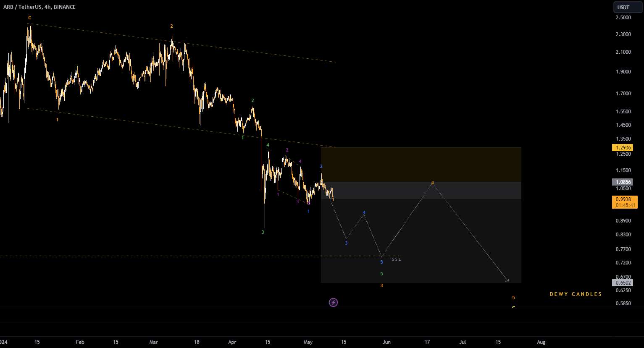This screenshot has height=348, width=644.
Task: Click the May label on time axis
Action: pyautogui.click(x=308, y=342)
